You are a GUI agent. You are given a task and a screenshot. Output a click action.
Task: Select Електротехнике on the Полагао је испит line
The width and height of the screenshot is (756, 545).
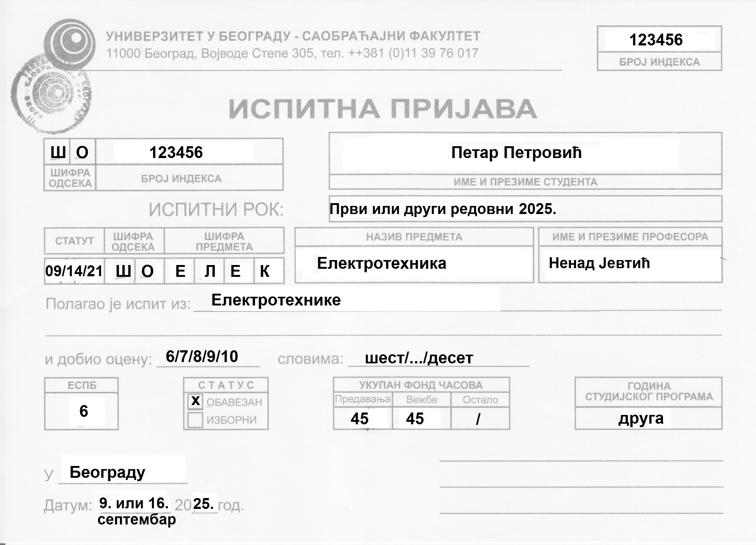point(275,300)
